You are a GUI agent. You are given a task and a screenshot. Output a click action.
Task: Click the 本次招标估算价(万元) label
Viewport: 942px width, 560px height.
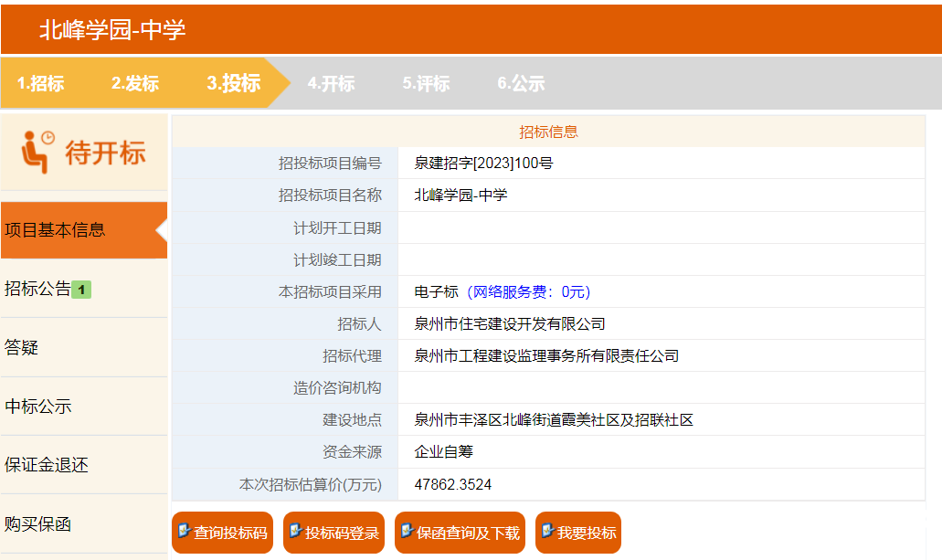coord(311,485)
